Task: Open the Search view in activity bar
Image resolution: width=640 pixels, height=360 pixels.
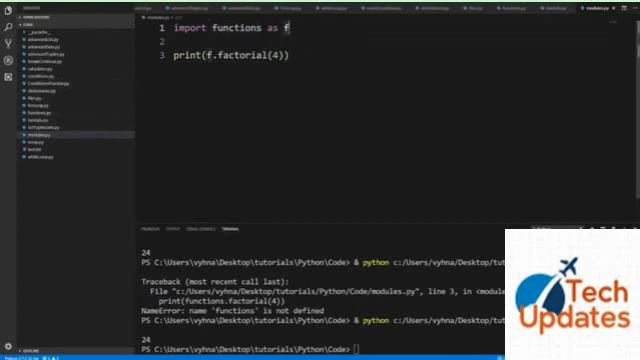Action: click(8, 27)
